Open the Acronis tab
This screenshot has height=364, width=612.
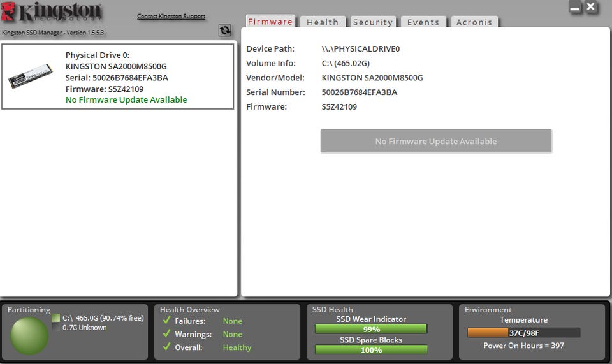click(474, 22)
